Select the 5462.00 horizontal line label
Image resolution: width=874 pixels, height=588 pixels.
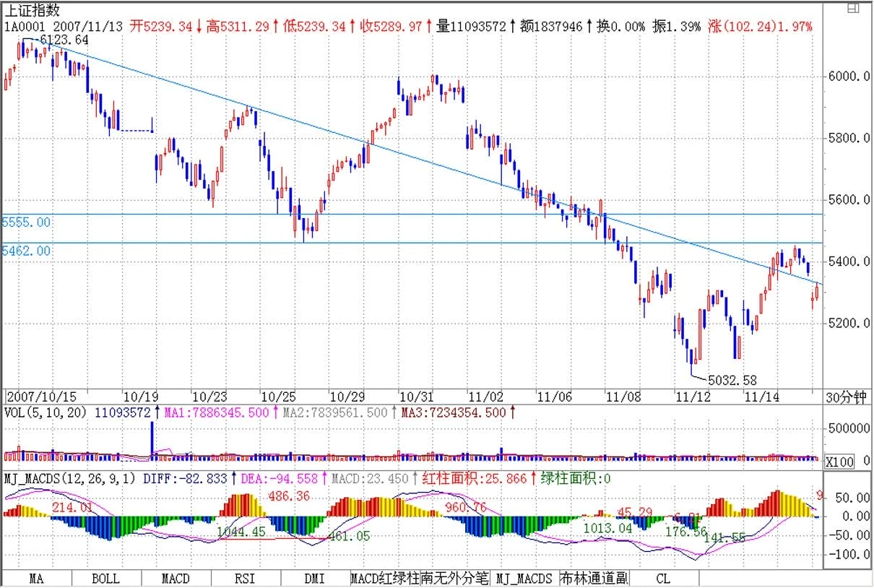click(26, 251)
